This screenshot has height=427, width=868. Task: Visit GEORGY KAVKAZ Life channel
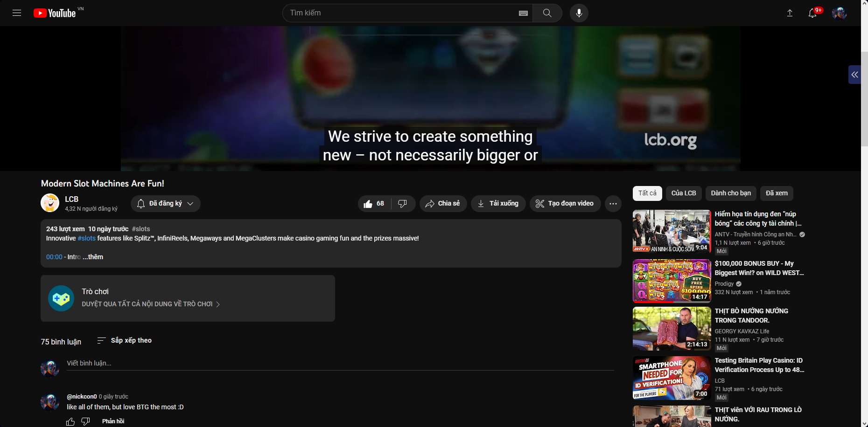coord(742,331)
